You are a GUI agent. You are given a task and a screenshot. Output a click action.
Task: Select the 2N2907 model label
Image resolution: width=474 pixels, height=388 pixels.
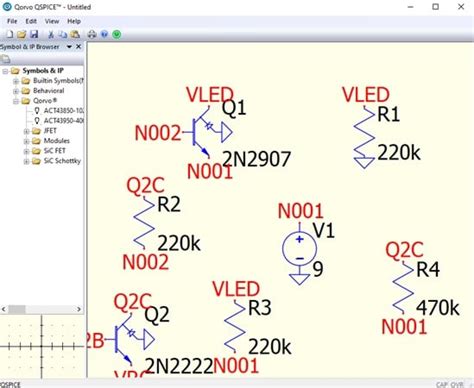(x=256, y=159)
